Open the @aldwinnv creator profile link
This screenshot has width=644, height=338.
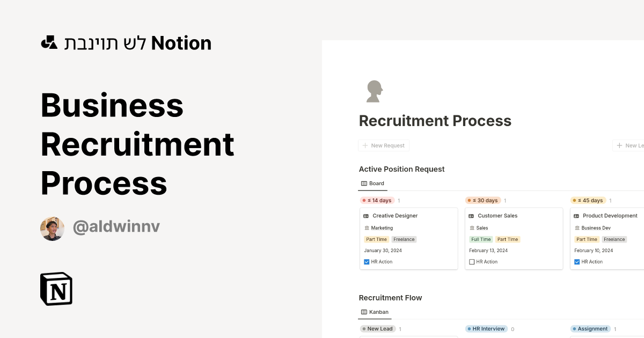tap(116, 227)
